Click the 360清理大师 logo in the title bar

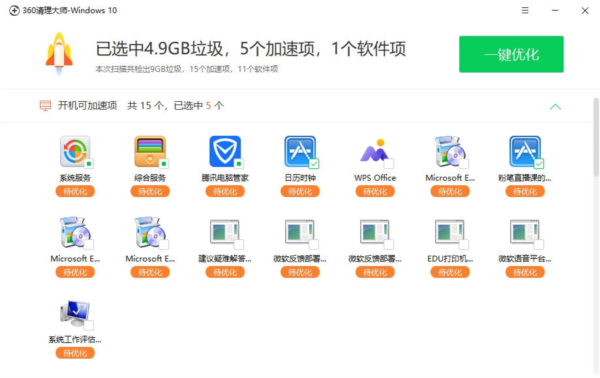(x=14, y=10)
